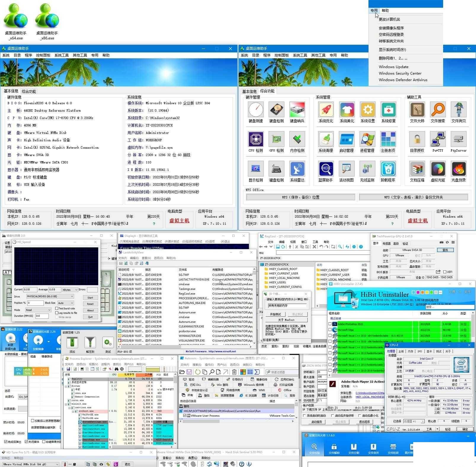
Task: Choose 空密码远程登录 from the menu
Action: (391, 35)
